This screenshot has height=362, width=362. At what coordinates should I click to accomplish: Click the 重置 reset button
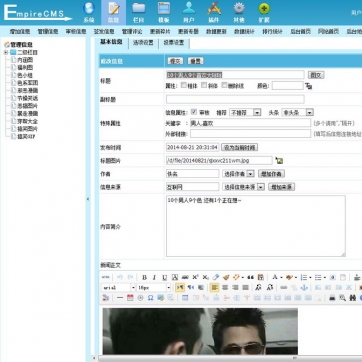tap(195, 61)
